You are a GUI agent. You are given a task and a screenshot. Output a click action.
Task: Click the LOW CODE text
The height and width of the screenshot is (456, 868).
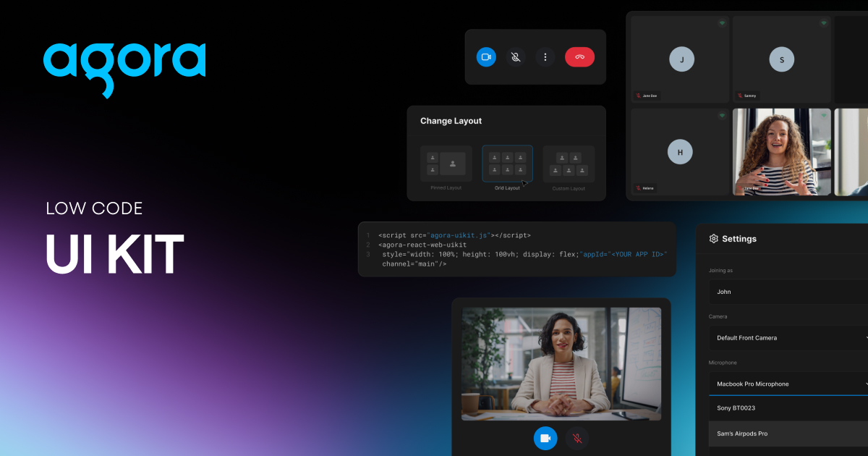pos(94,209)
